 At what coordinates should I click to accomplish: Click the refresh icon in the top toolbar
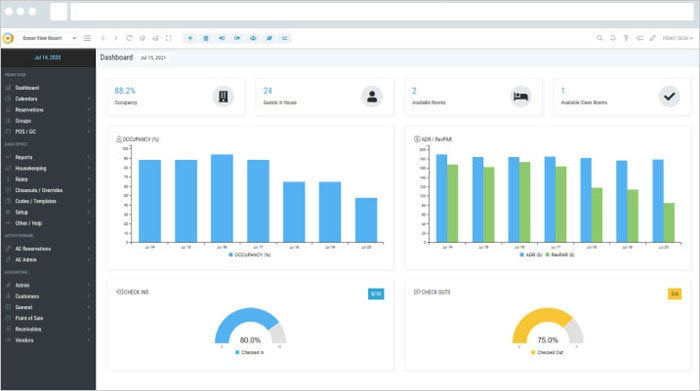[129, 38]
